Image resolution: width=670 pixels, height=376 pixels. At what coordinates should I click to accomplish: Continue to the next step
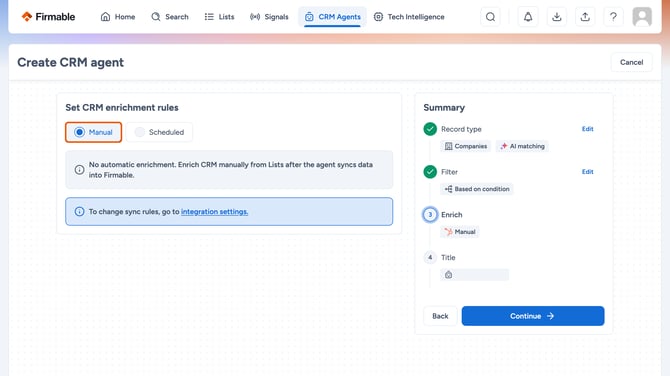click(533, 316)
